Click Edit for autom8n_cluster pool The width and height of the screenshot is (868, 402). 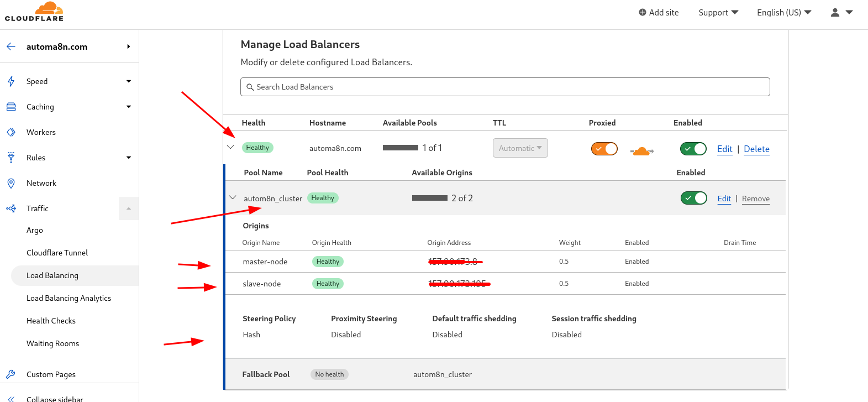point(724,199)
